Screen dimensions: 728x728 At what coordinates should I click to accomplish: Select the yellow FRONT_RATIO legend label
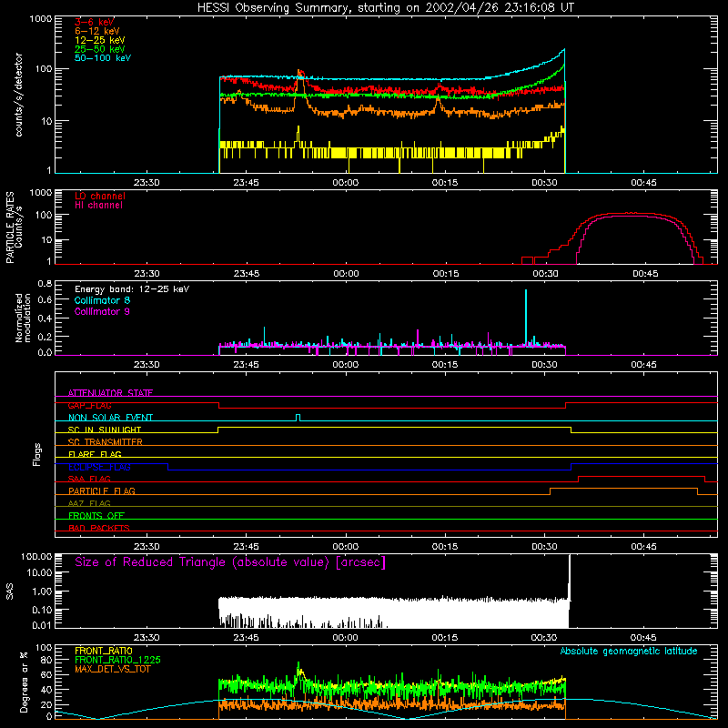click(x=104, y=651)
